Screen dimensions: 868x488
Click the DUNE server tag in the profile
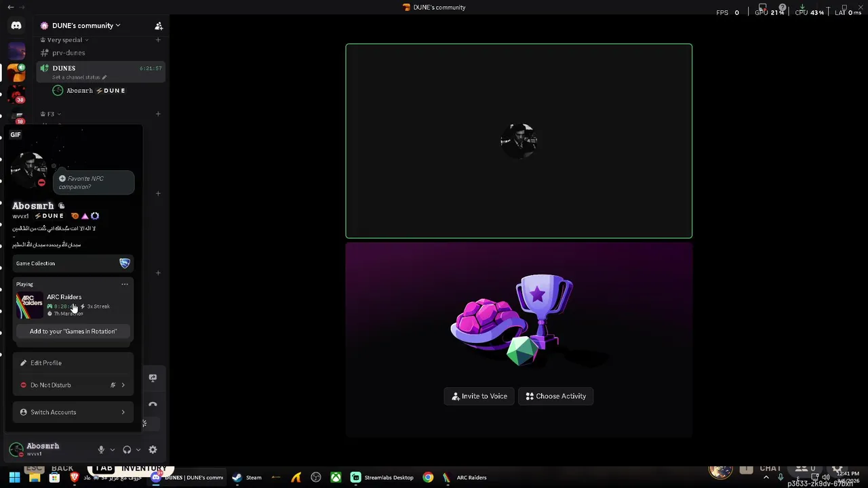click(x=49, y=216)
